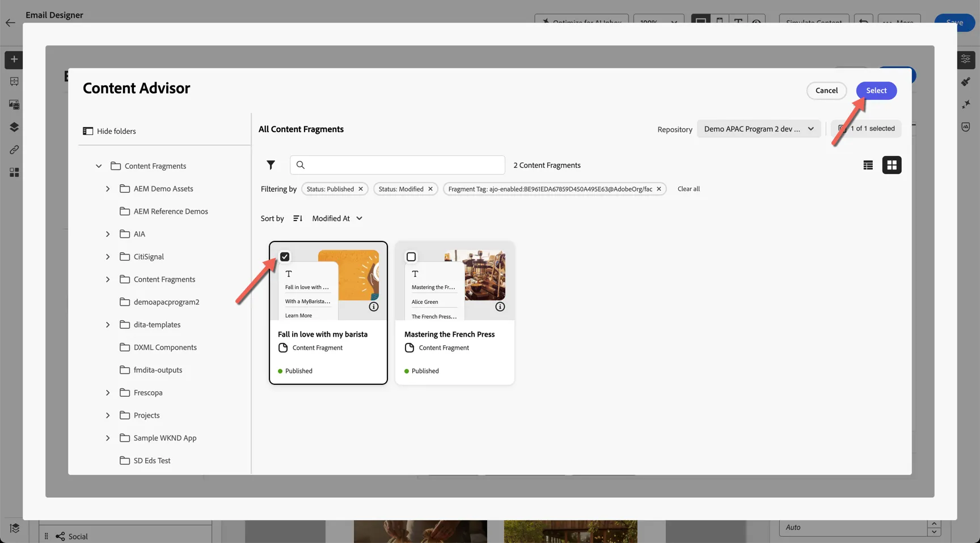The image size is (980, 543).
Task: Collapse the Content Fragments root folder
Action: (x=99, y=166)
